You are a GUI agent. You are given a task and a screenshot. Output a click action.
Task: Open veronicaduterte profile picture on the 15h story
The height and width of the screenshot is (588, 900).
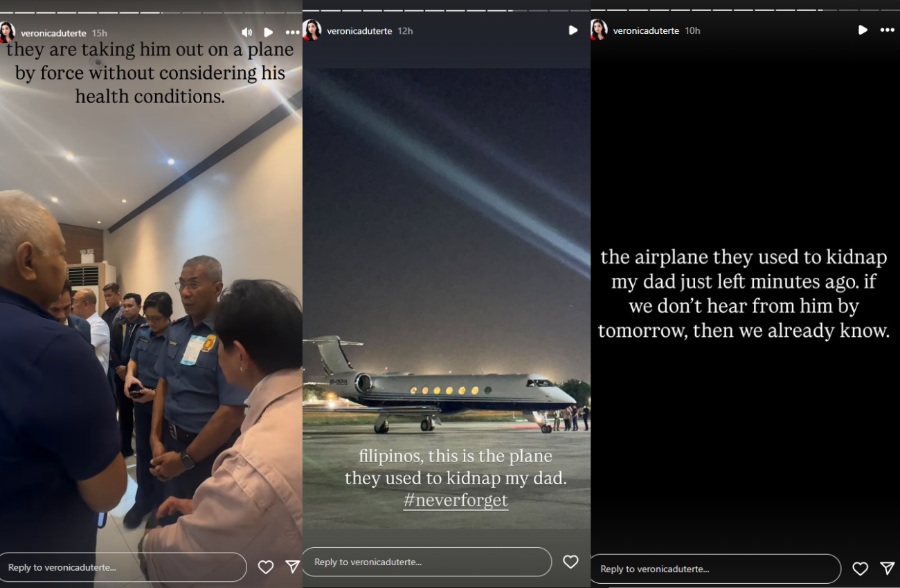(7, 33)
